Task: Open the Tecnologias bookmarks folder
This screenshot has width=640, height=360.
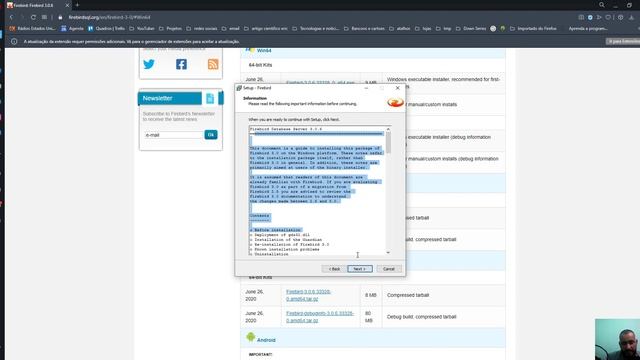Action: [316, 29]
